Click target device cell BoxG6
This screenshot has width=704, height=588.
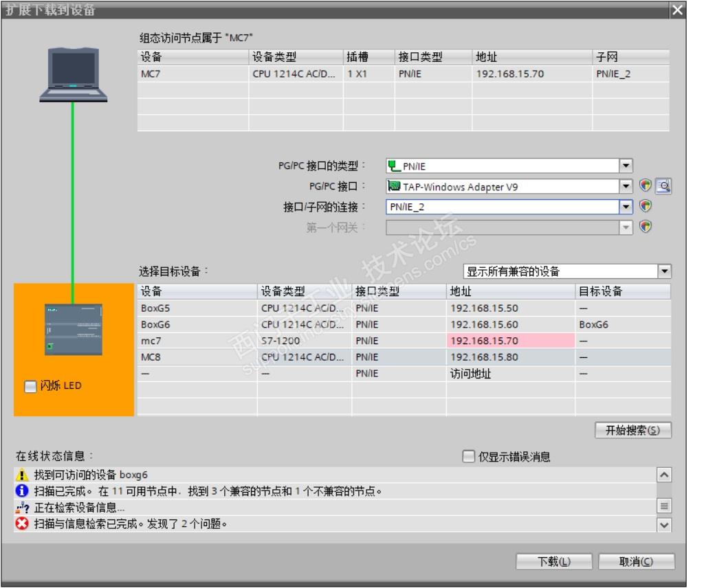coord(623,324)
